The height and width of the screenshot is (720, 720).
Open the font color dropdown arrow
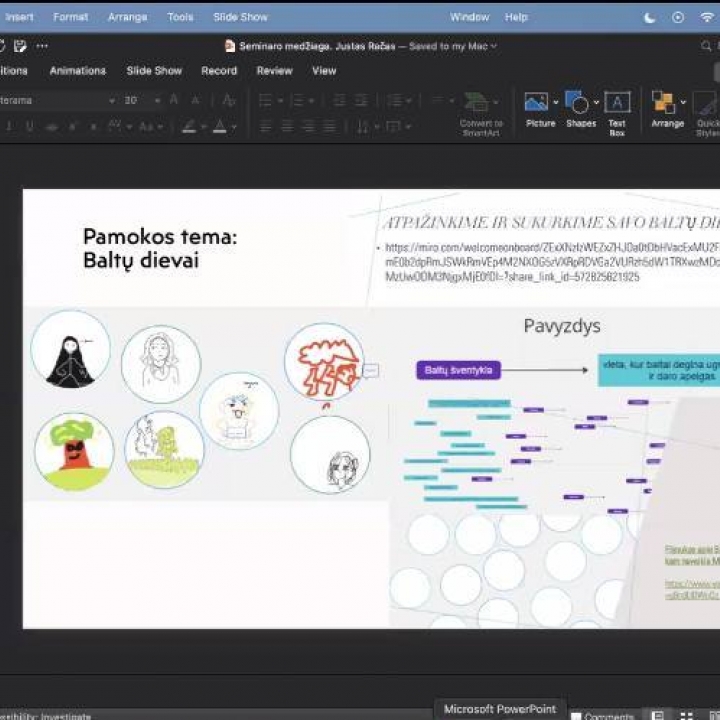pyautogui.click(x=234, y=127)
